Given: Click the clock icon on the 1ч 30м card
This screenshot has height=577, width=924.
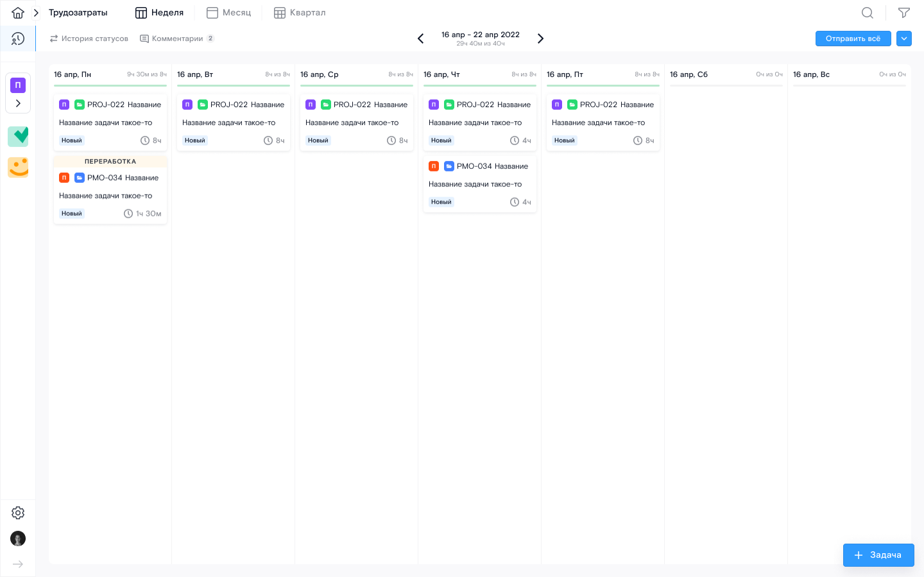Looking at the screenshot, I should pyautogui.click(x=128, y=214).
